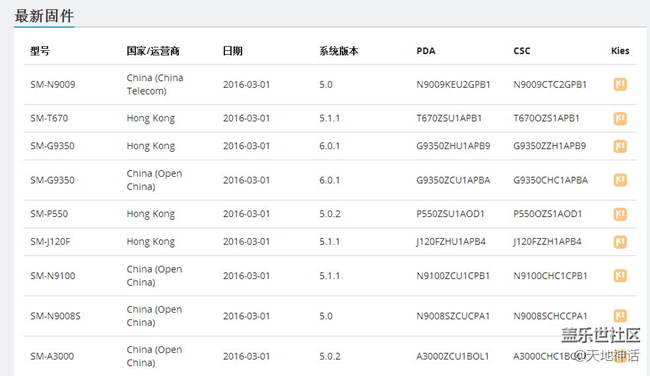Select CSC P550OZS1AOD1
The image size is (650, 376).
click(x=548, y=214)
